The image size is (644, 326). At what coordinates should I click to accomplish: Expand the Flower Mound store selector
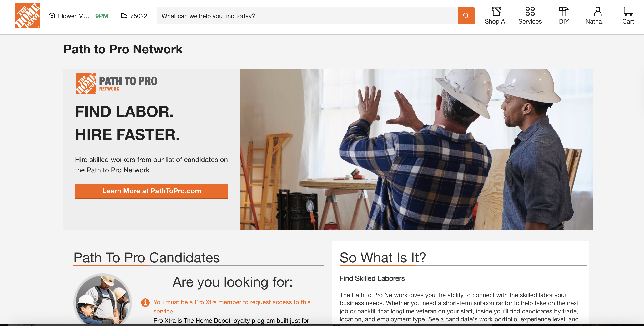pyautogui.click(x=74, y=16)
